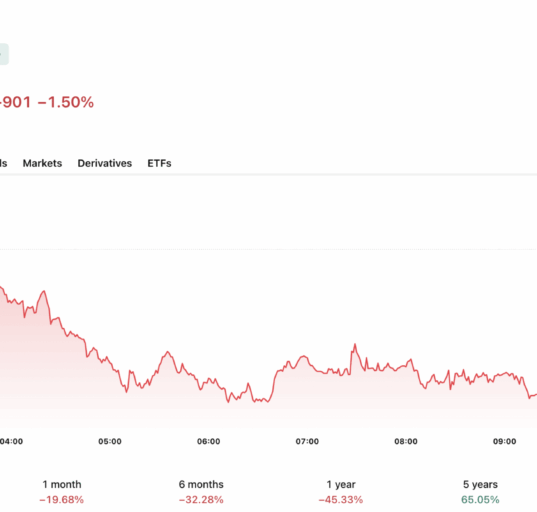The width and height of the screenshot is (537, 512).
Task: Click the −1.50% daily change percentage
Action: (x=65, y=102)
